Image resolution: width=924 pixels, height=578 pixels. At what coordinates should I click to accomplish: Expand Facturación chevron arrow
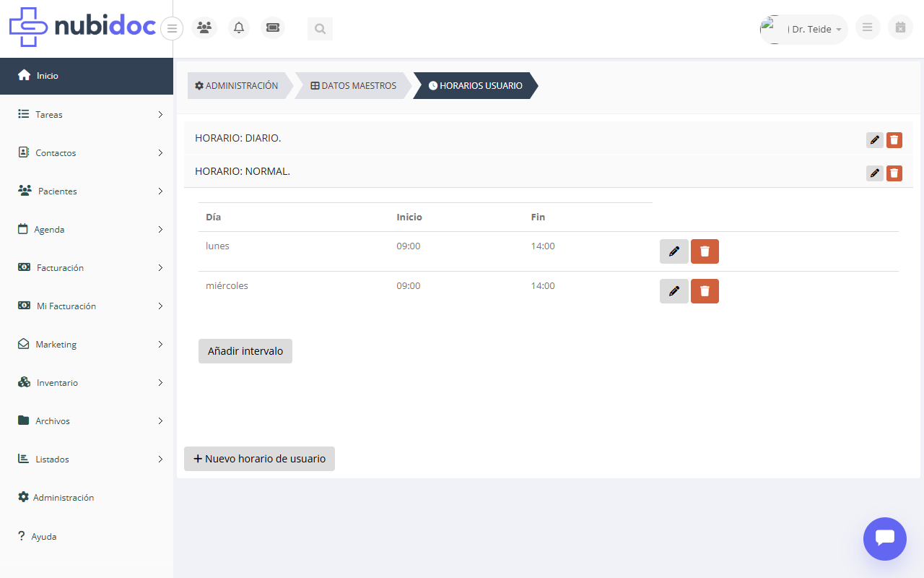tap(160, 267)
